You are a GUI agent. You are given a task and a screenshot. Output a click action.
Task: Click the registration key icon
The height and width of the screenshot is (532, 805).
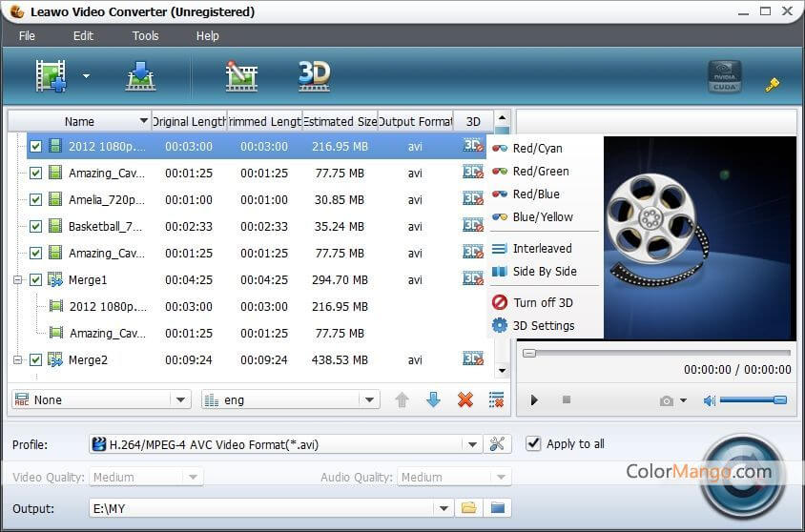773,84
